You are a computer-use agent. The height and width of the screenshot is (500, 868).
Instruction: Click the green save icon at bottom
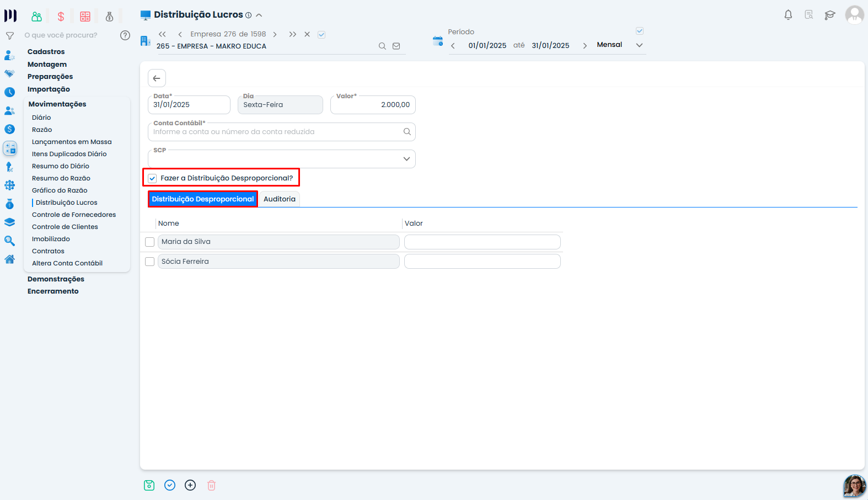(x=149, y=485)
